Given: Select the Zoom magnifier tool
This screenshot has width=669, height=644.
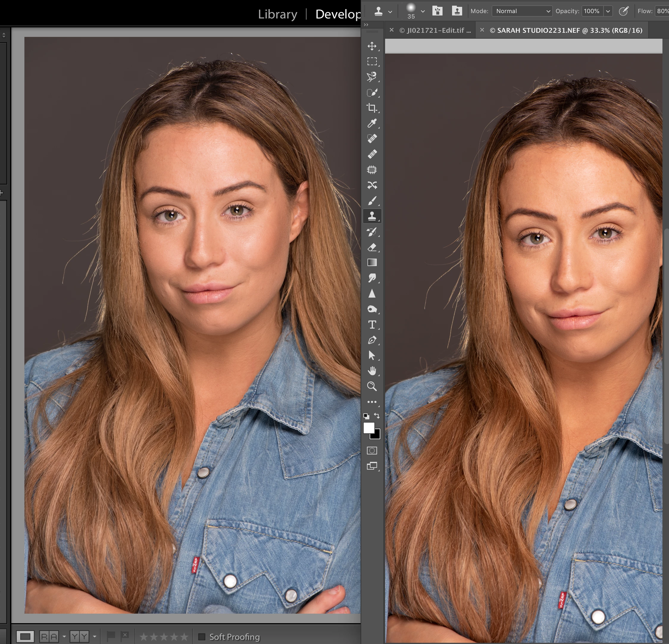Looking at the screenshot, I should (x=372, y=386).
